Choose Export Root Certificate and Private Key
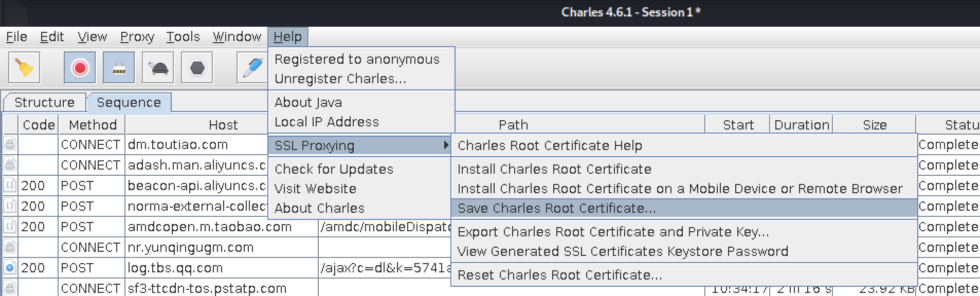The image size is (980, 296). [x=684, y=232]
